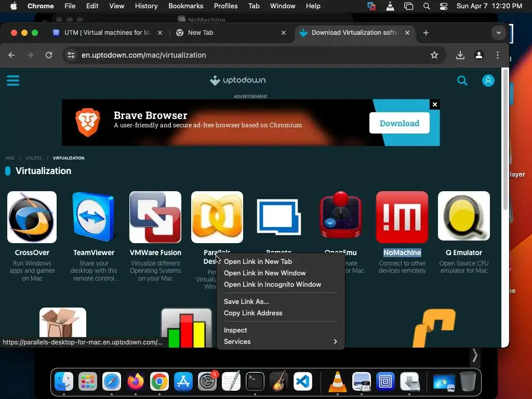Click the address bar URL field

[255, 55]
